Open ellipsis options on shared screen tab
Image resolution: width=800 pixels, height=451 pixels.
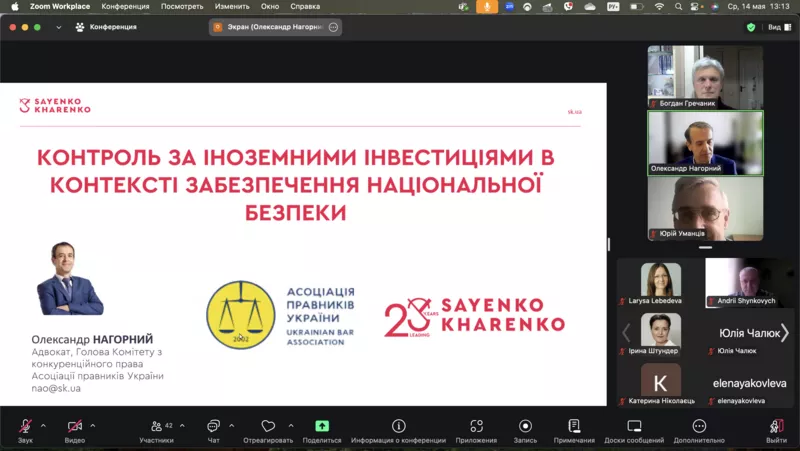pos(333,27)
